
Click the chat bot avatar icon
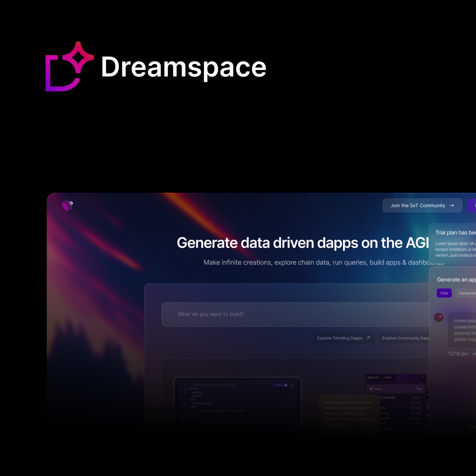(439, 317)
